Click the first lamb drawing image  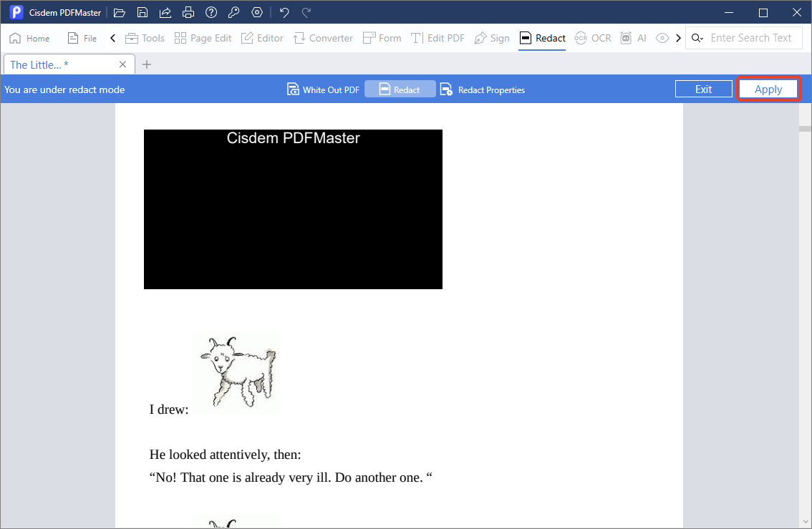pyautogui.click(x=236, y=373)
